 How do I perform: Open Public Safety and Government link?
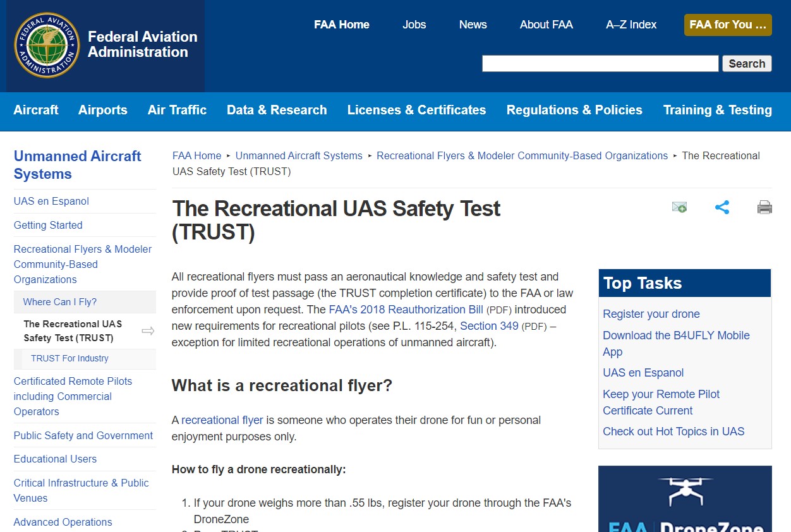coord(83,435)
